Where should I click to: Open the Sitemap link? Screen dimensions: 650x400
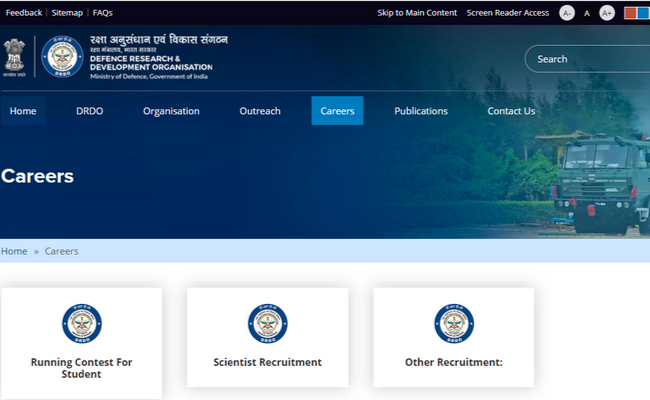click(x=67, y=13)
